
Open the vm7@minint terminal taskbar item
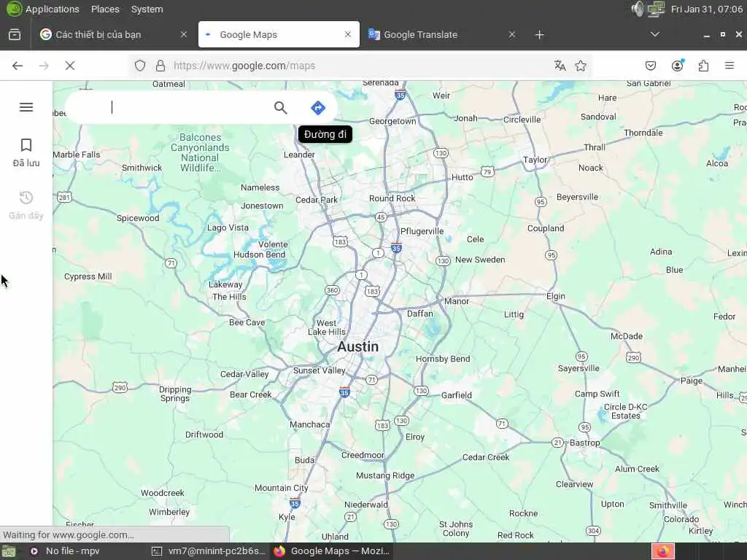pyautogui.click(x=209, y=551)
